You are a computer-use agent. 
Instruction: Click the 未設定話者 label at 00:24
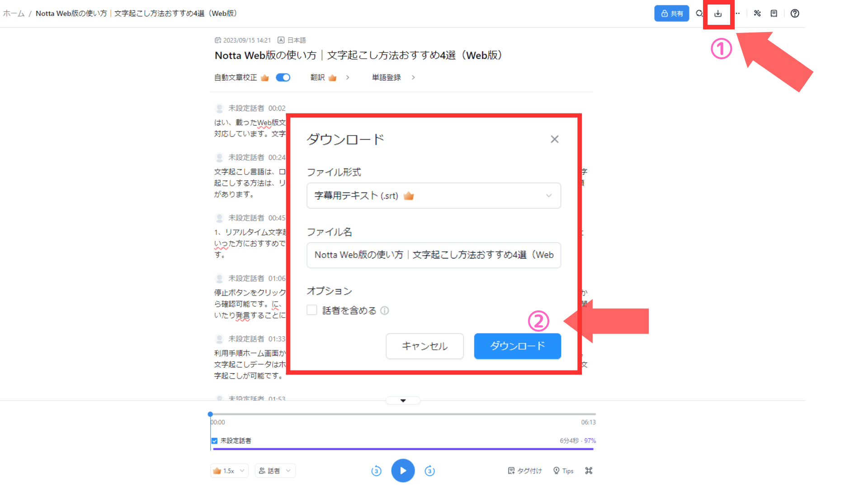click(x=246, y=157)
